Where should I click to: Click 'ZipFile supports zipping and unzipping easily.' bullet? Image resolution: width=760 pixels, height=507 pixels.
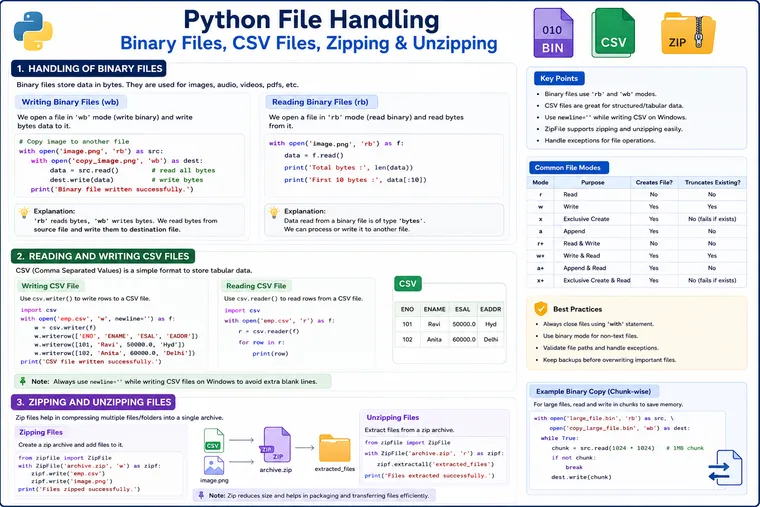click(613, 129)
